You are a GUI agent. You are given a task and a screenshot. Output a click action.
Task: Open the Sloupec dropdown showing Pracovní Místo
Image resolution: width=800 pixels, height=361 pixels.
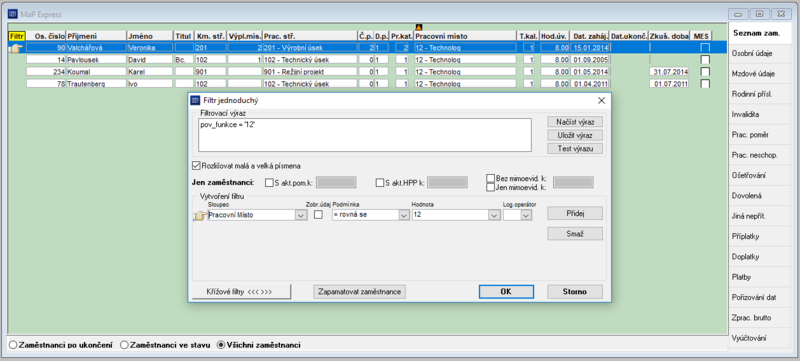click(301, 216)
